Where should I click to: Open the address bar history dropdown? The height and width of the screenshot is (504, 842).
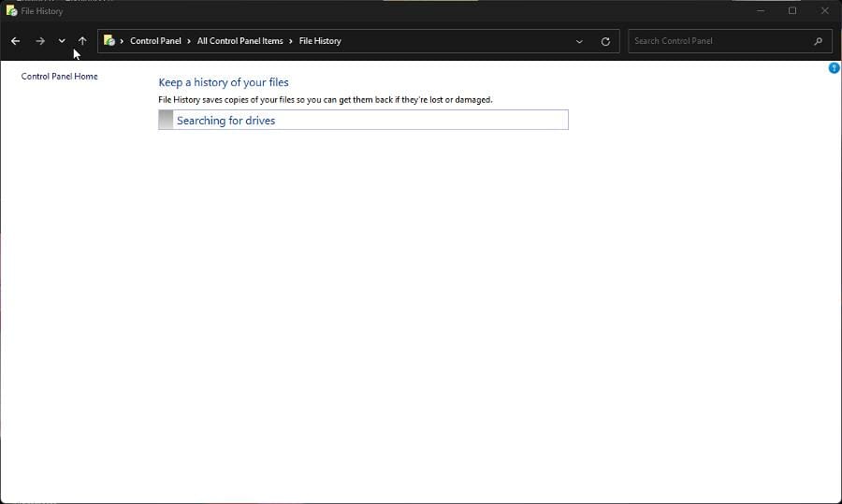point(579,41)
